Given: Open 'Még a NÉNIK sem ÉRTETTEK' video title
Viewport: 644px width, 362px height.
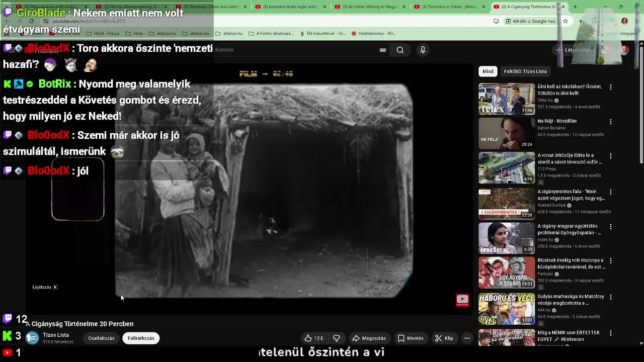Looking at the screenshot, I should click(x=569, y=336).
